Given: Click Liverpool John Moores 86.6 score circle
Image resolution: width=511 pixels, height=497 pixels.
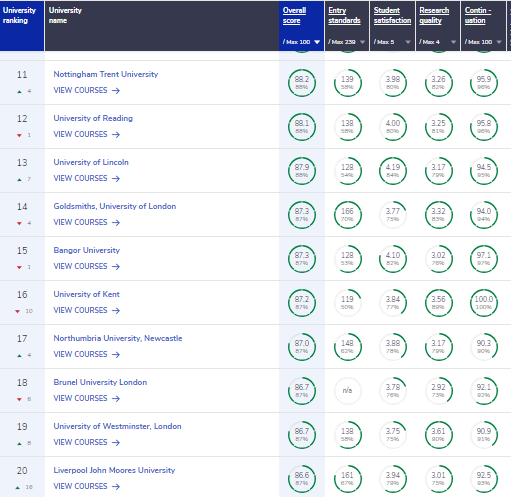Looking at the screenshot, I should pos(302,479).
